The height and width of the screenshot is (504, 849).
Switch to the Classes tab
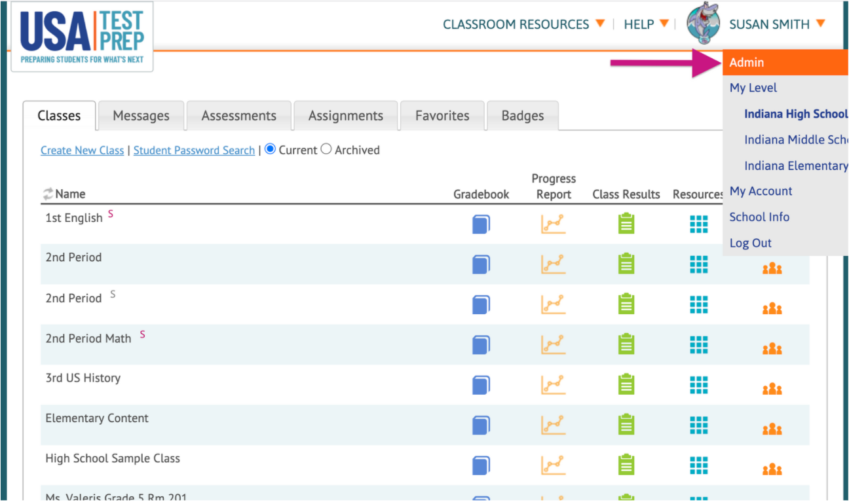point(59,116)
